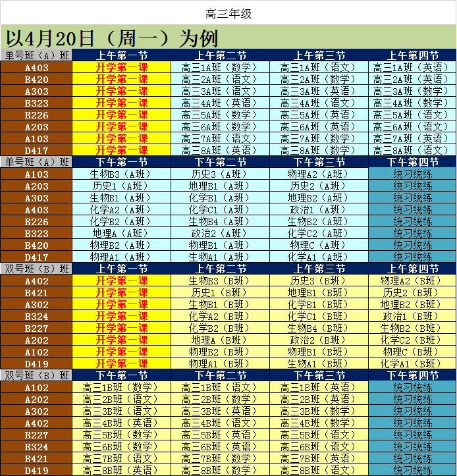Click 开学第一课 in the D419 row
The width and height of the screenshot is (457, 476).
point(121,363)
